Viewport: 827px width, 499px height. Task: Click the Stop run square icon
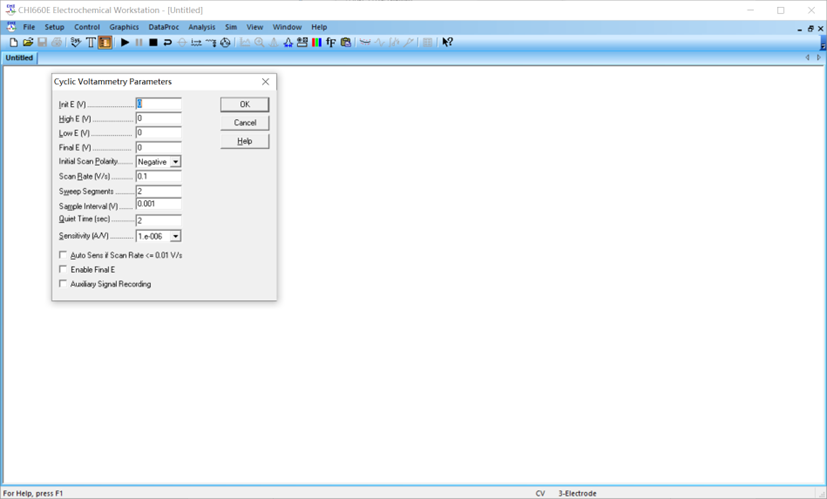click(x=153, y=42)
